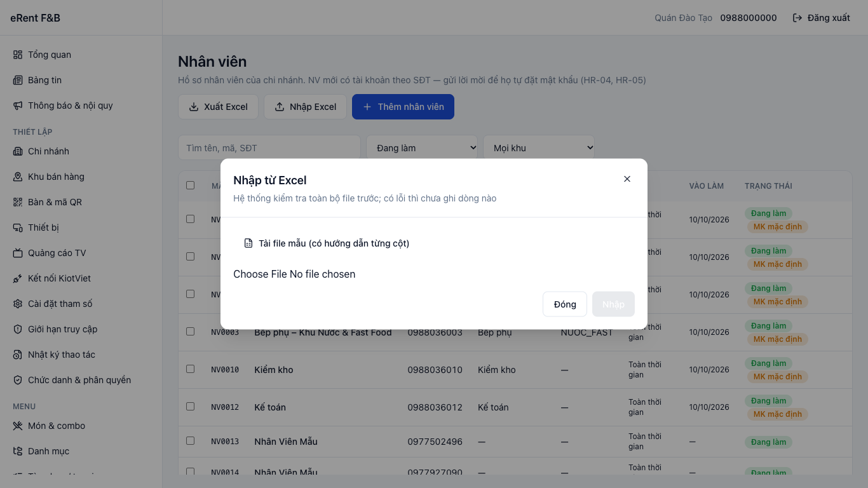Click the name Kế toán in row NV0012
This screenshot has height=488, width=868.
pos(270,407)
